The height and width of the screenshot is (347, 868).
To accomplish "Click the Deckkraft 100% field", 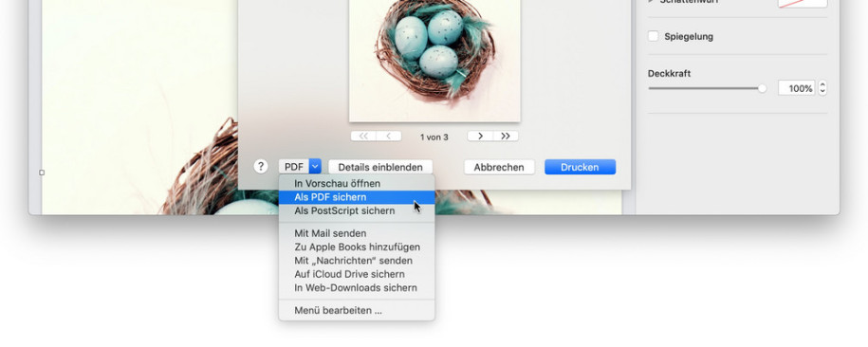I will point(797,88).
